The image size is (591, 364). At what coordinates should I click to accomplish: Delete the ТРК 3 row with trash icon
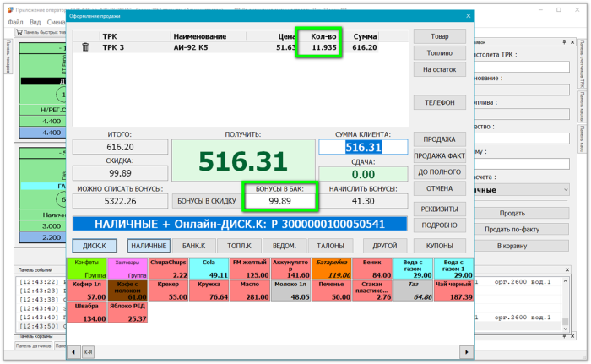[x=85, y=47]
